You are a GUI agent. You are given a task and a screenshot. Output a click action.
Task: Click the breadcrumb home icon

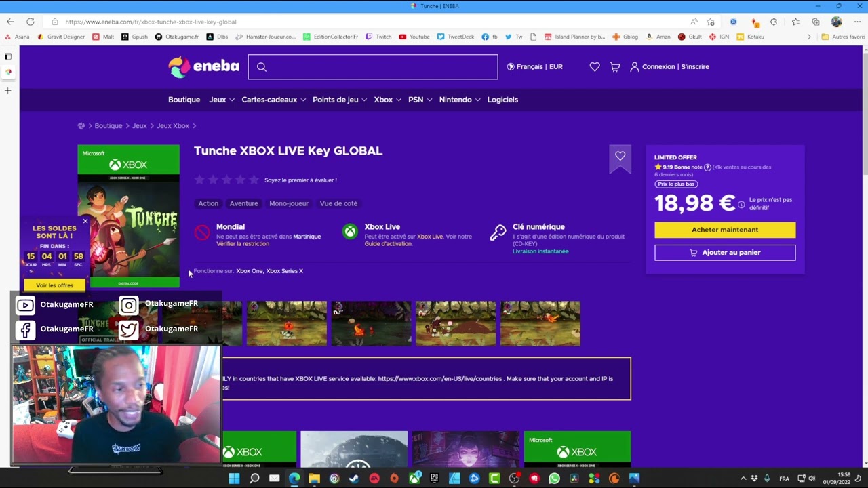[81, 126]
